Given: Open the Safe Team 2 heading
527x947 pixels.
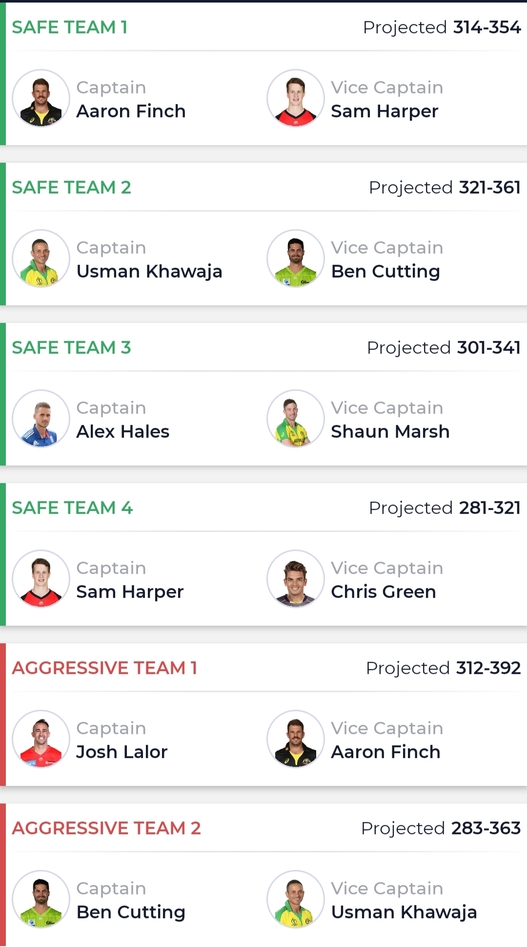Looking at the screenshot, I should pos(71,187).
